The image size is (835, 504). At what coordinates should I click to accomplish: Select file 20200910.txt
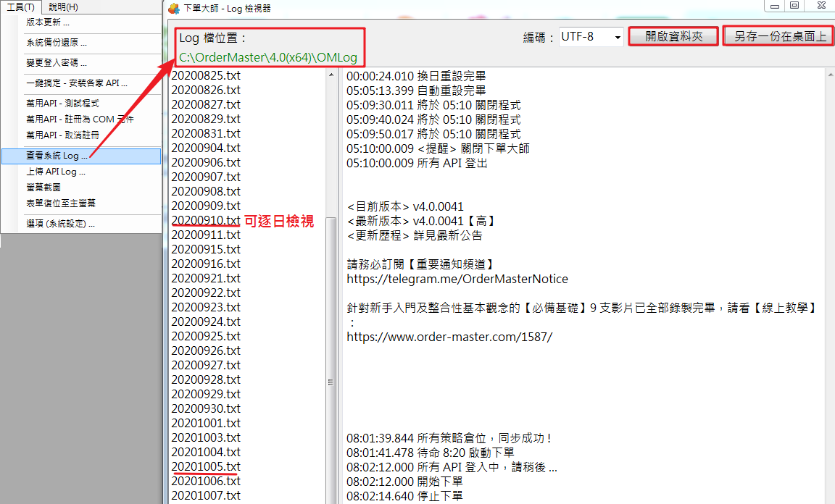(206, 220)
